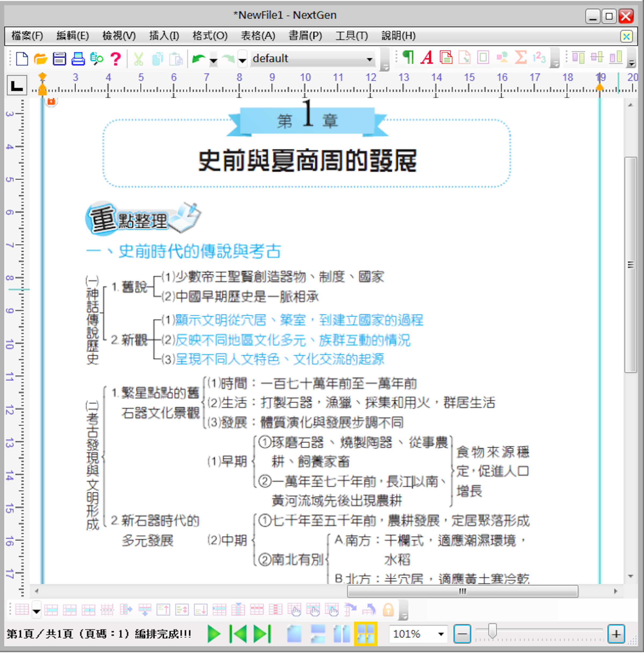Open the 說明(H) menu

click(398, 35)
